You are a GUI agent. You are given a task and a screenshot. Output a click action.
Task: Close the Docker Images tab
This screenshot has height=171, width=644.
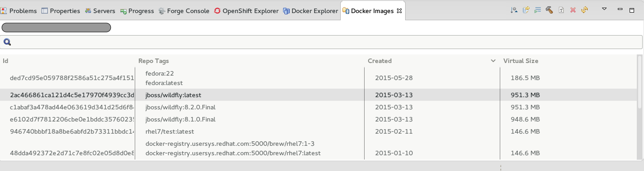(399, 11)
